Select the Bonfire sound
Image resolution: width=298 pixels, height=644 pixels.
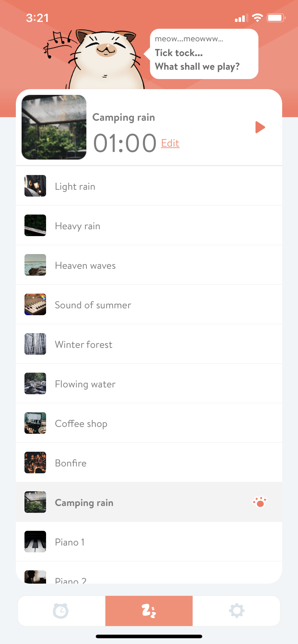(x=71, y=463)
